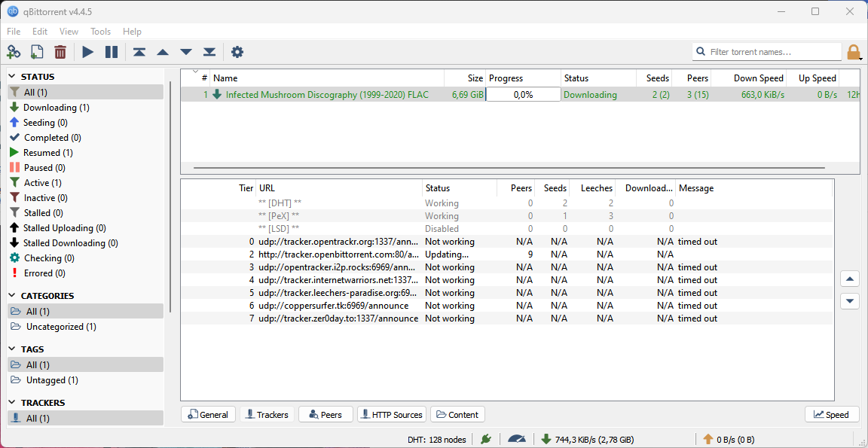Open the Content tab
Viewport: 868px width, 448px height.
[458, 414]
